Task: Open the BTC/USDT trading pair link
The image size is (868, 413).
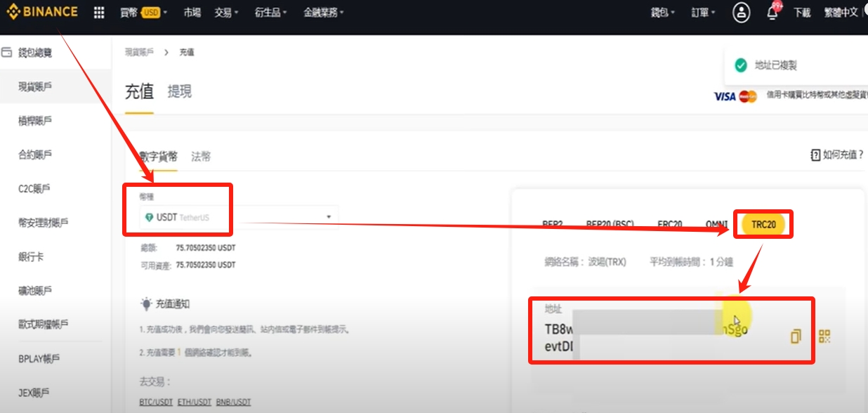Action: pos(155,402)
